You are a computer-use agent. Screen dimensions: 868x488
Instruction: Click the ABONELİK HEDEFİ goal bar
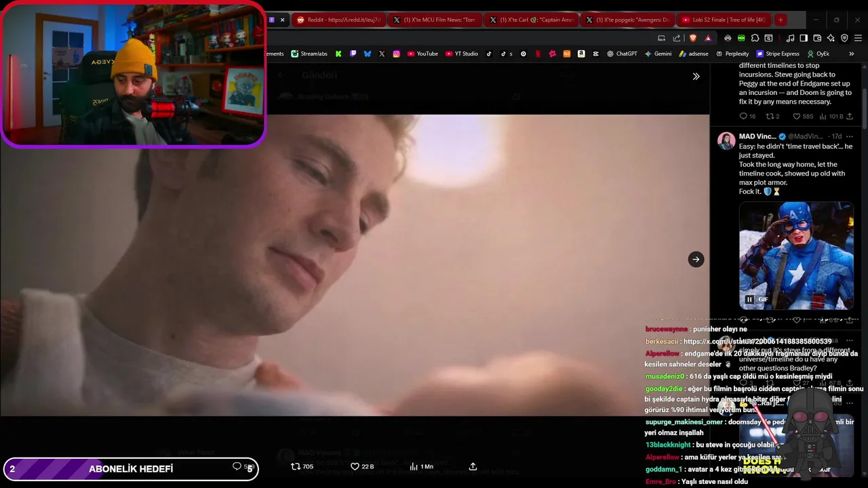131,468
